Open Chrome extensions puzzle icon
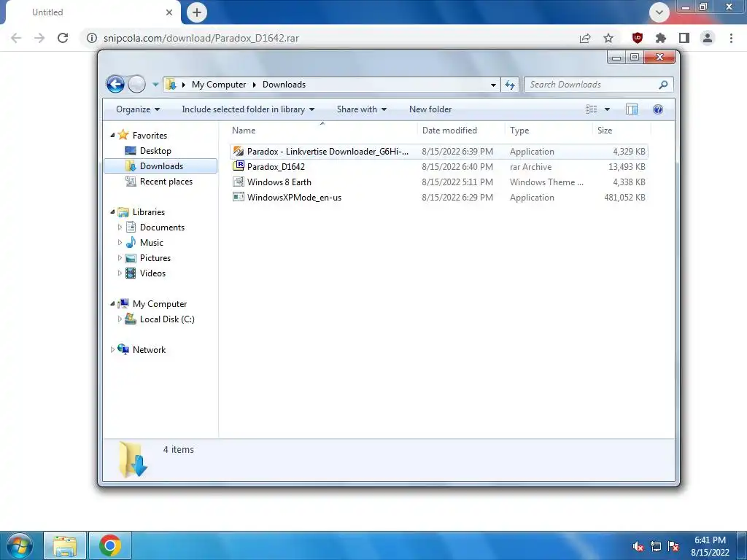 click(661, 38)
